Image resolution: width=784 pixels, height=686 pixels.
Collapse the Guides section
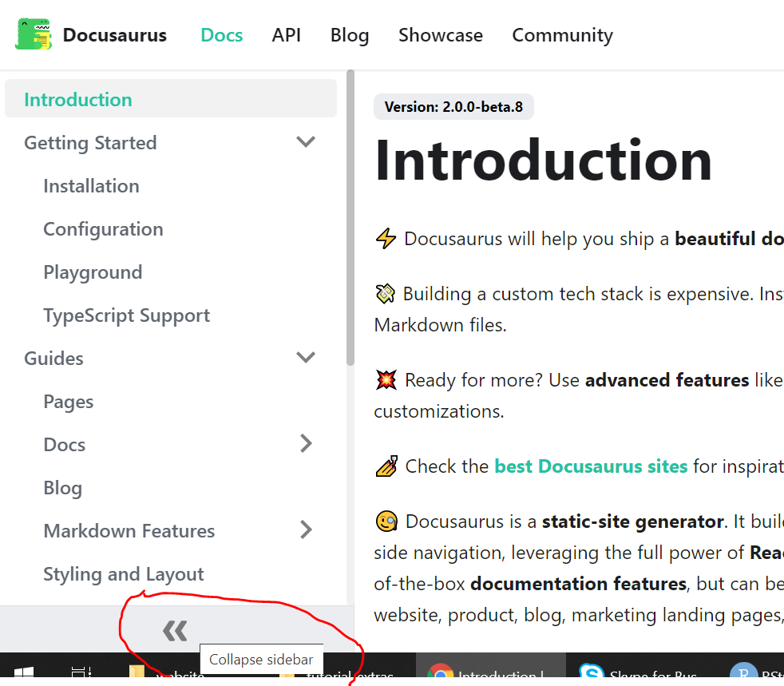point(306,357)
